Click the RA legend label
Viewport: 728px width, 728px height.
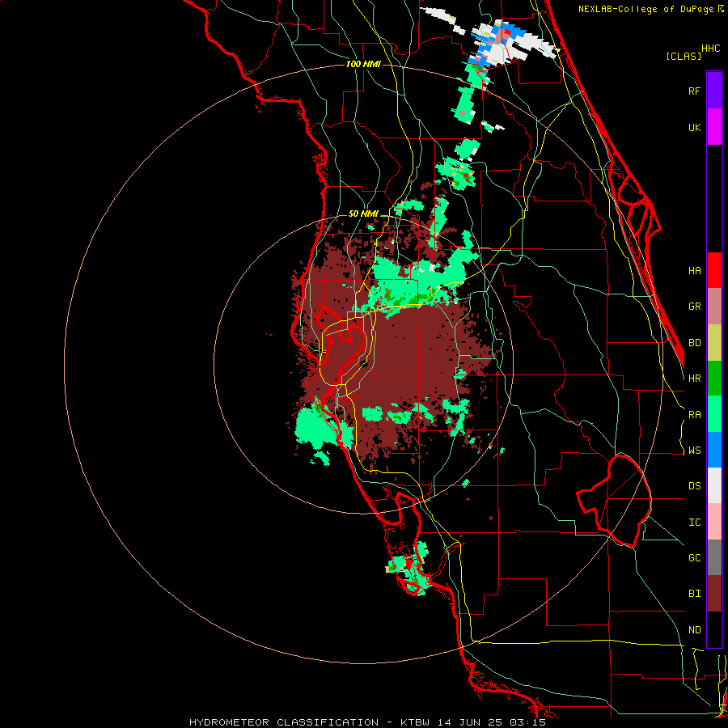[694, 415]
